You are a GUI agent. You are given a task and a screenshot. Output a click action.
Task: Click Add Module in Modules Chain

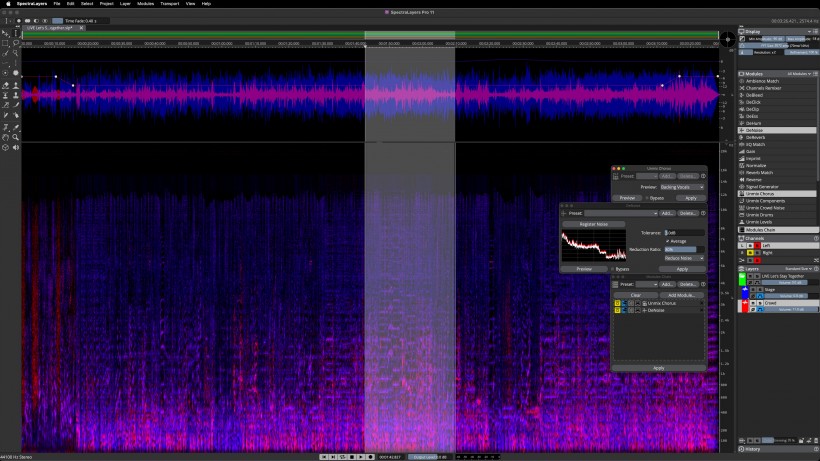pos(681,295)
